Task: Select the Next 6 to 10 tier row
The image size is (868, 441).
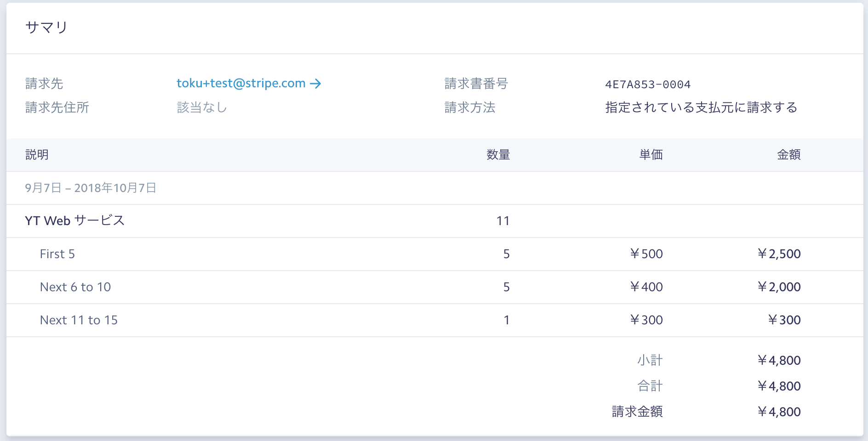Action: pos(75,287)
